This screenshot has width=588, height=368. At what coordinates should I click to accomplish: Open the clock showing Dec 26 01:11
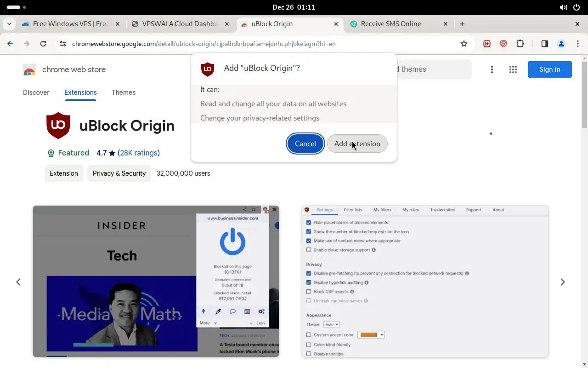[x=294, y=7]
